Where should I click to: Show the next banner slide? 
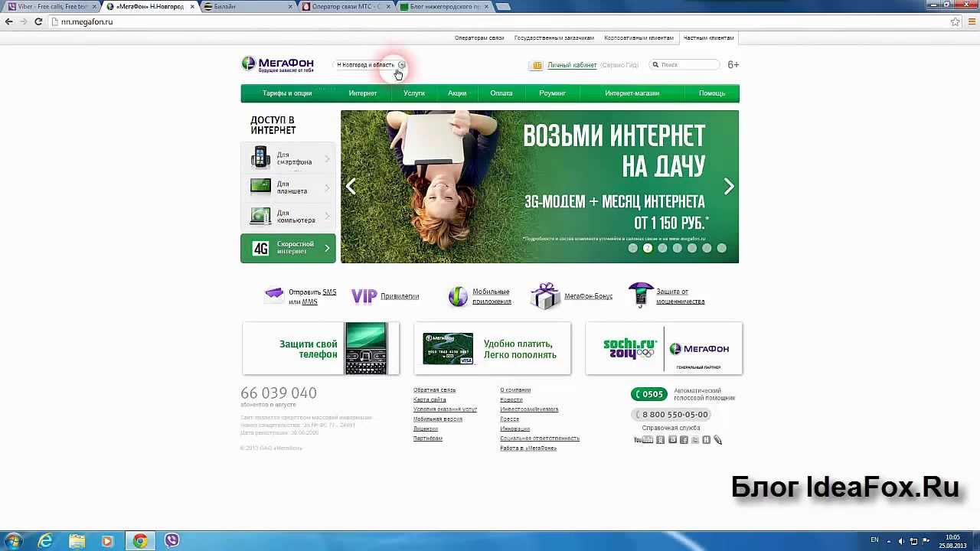pos(729,186)
